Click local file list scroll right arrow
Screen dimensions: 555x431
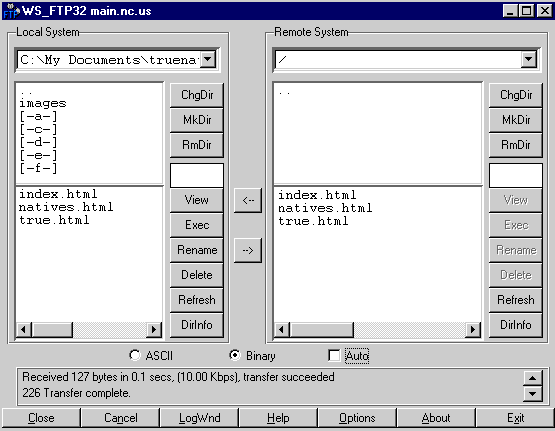point(154,330)
